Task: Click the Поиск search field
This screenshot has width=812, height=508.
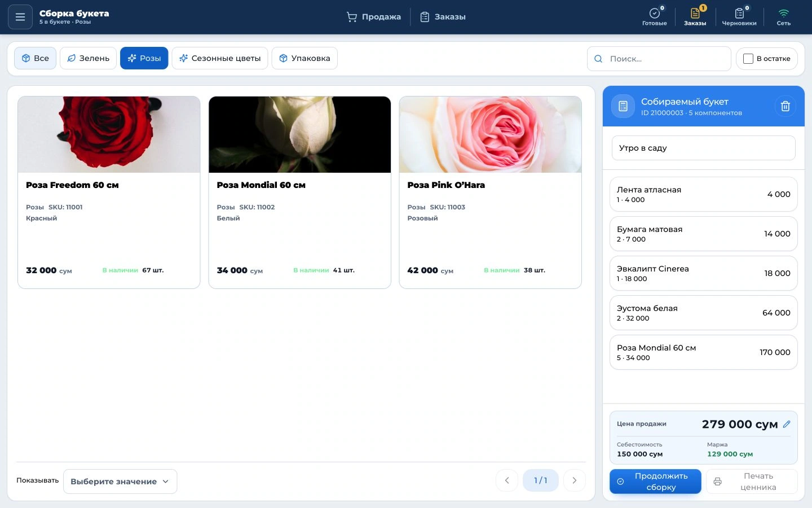Action: pos(659,59)
